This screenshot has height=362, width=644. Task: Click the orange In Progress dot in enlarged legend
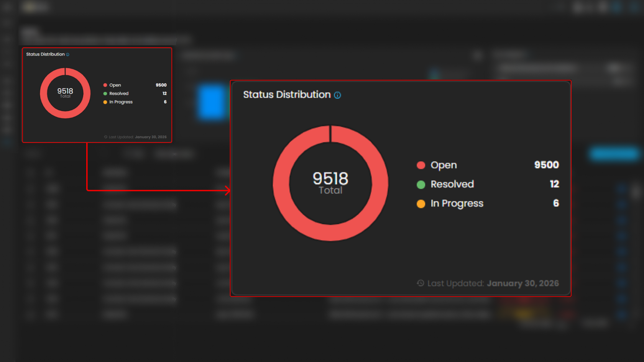click(x=421, y=204)
